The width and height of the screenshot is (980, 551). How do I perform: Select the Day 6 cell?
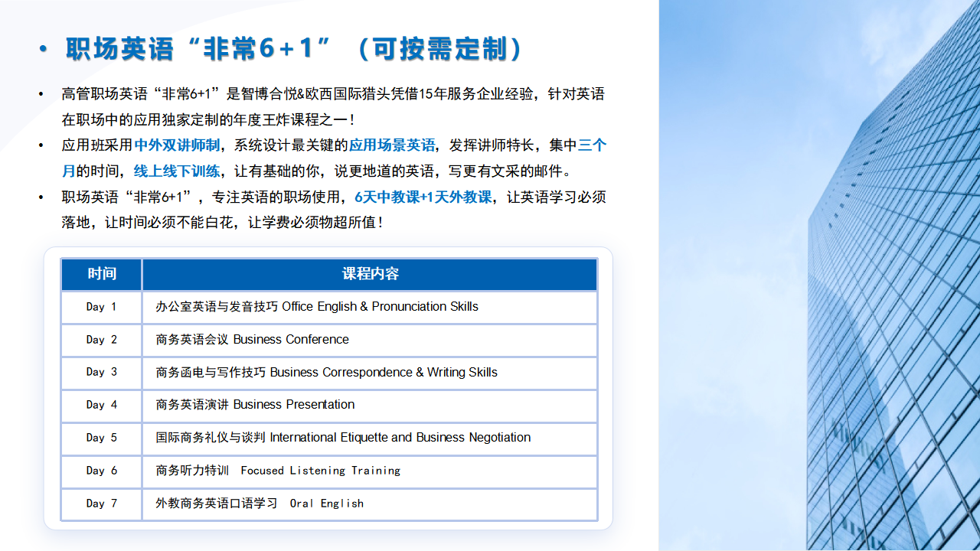pyautogui.click(x=102, y=471)
